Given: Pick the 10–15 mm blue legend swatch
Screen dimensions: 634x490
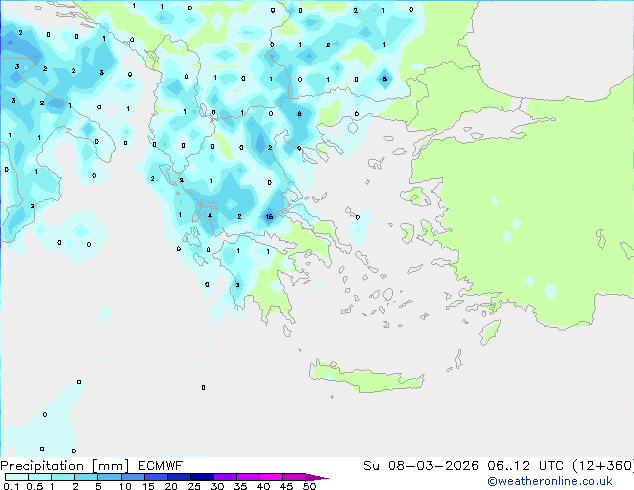Looking at the screenshot, I should [133, 477].
